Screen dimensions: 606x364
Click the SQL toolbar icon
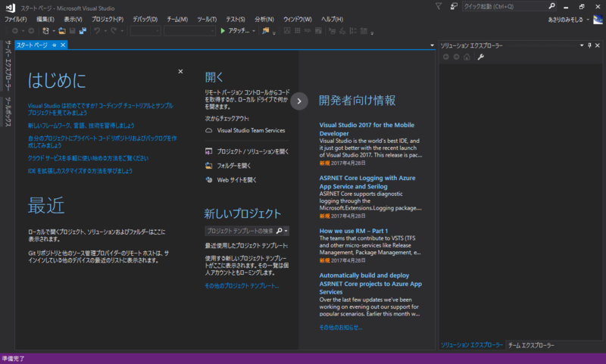308,30
